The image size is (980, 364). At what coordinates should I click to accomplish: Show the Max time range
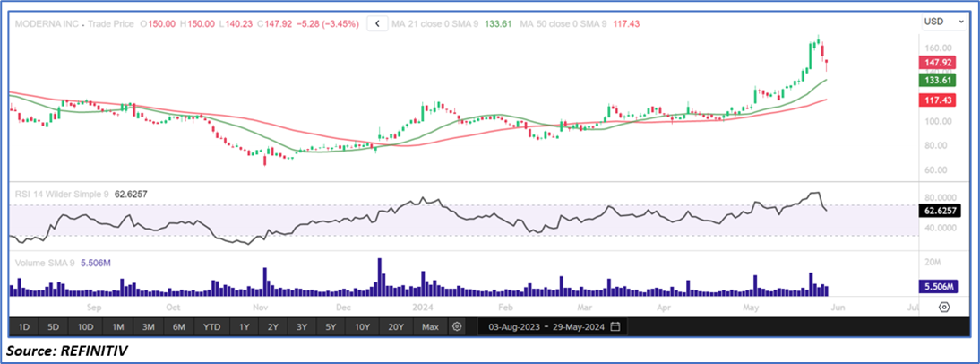coord(430,326)
